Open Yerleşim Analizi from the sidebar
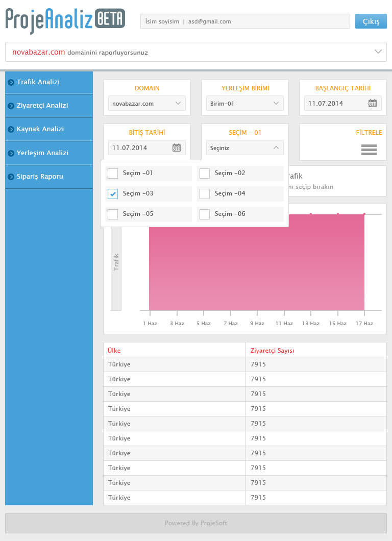 pyautogui.click(x=42, y=153)
